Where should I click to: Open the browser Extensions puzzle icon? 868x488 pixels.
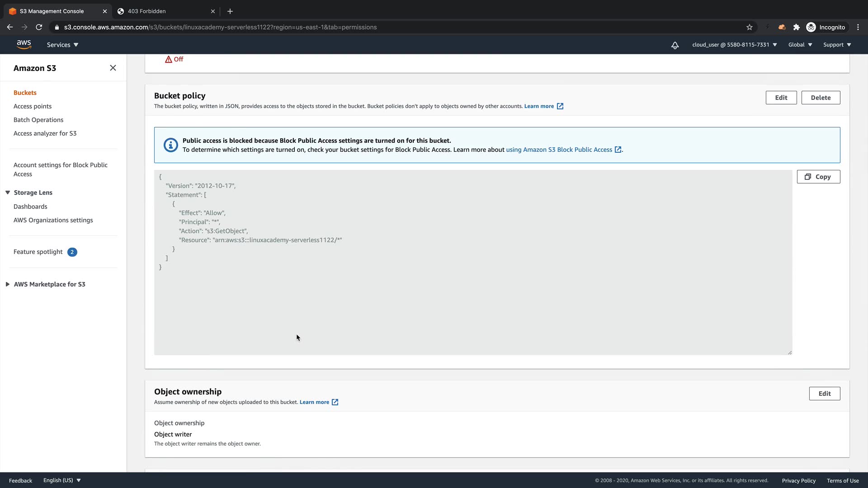(x=797, y=27)
